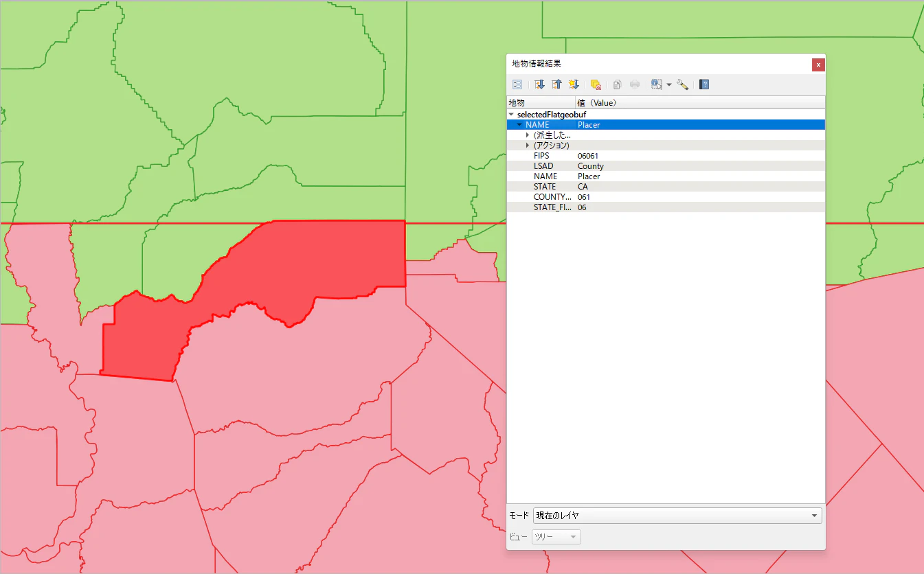The width and height of the screenshot is (924, 574).
Task: Open the Help icon in identify panel
Action: point(704,84)
